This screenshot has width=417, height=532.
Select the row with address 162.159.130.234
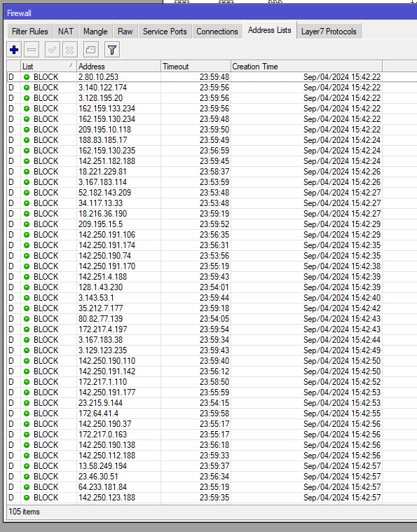(x=212, y=119)
